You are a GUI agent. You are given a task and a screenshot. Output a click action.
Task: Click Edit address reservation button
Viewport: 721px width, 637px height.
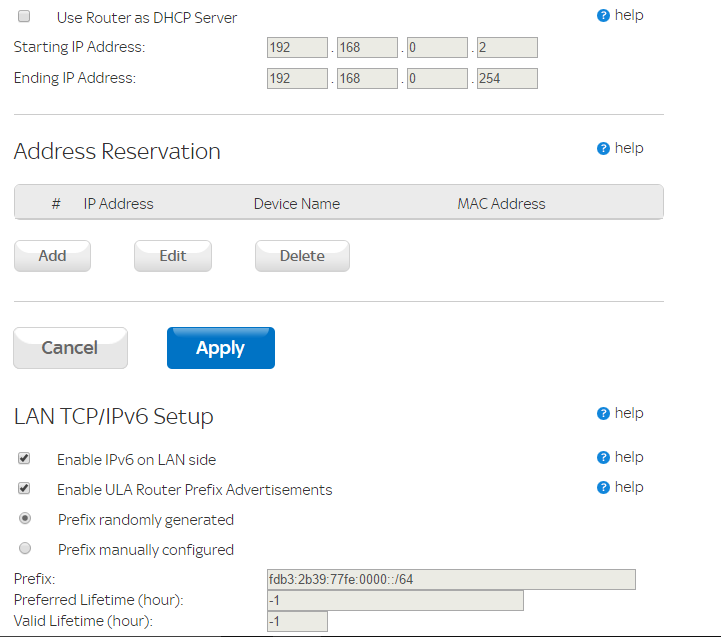tap(173, 256)
